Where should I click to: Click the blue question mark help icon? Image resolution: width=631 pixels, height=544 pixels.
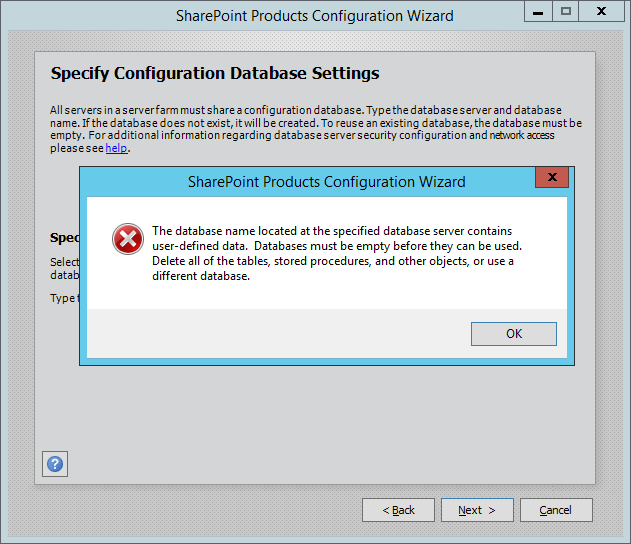click(55, 464)
